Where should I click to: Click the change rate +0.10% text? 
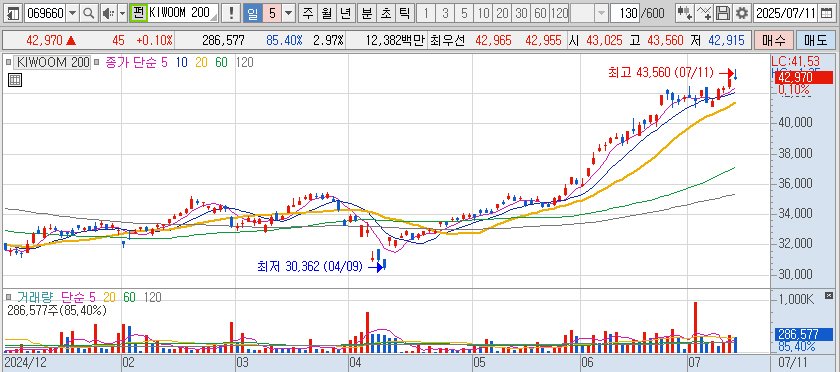(x=154, y=40)
